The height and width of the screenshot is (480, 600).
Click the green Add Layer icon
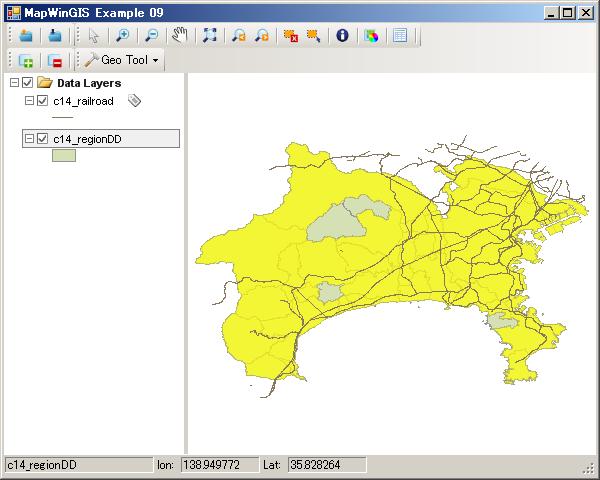click(x=26, y=60)
